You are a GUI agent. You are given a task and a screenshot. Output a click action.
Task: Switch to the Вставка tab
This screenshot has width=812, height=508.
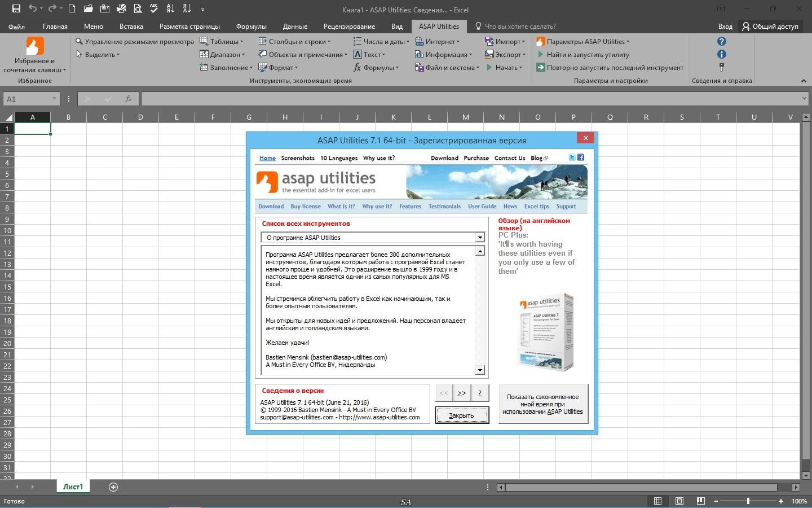131,26
